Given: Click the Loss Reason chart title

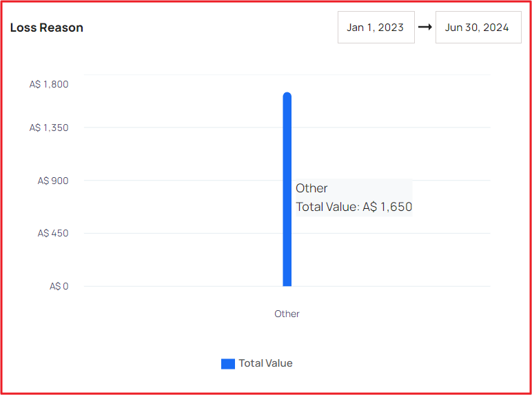Looking at the screenshot, I should 46,28.
